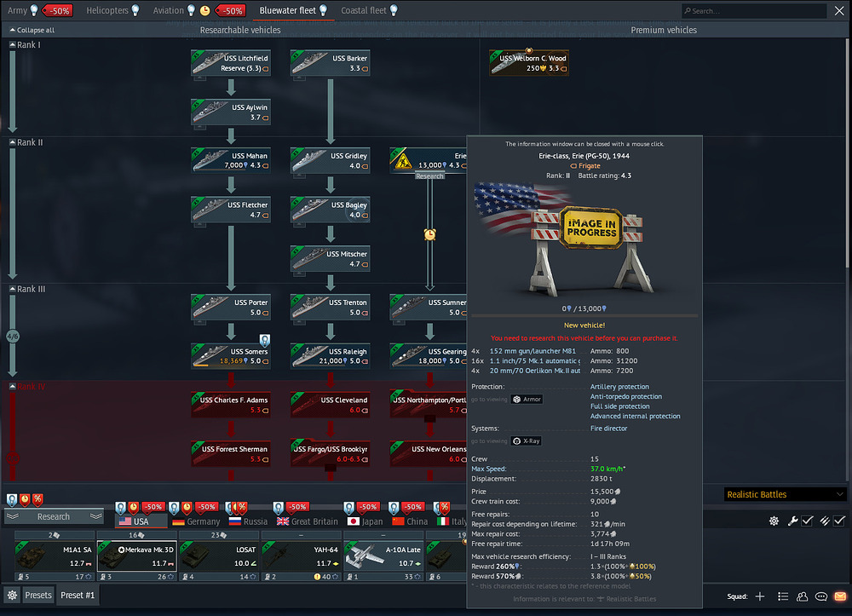Toggle the checkbox next to the wrench
Viewport: 852px width, 616px height.
pyautogui.click(x=808, y=521)
